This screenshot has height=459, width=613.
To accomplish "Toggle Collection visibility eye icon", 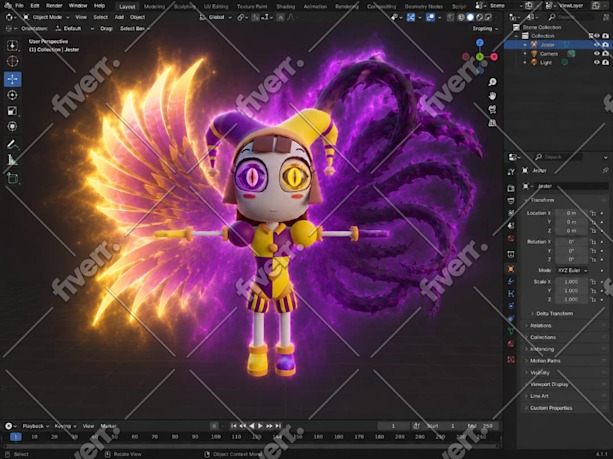I will tap(597, 36).
